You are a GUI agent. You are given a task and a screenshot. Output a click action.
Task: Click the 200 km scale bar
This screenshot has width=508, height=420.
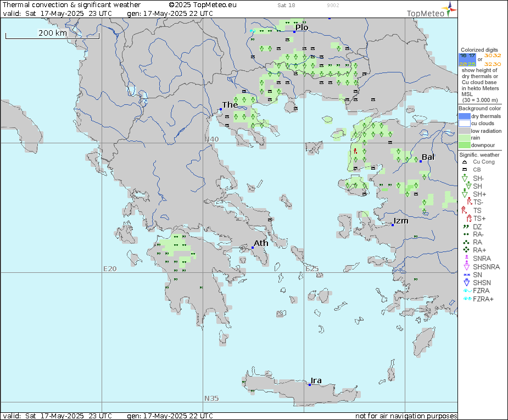pos(53,35)
